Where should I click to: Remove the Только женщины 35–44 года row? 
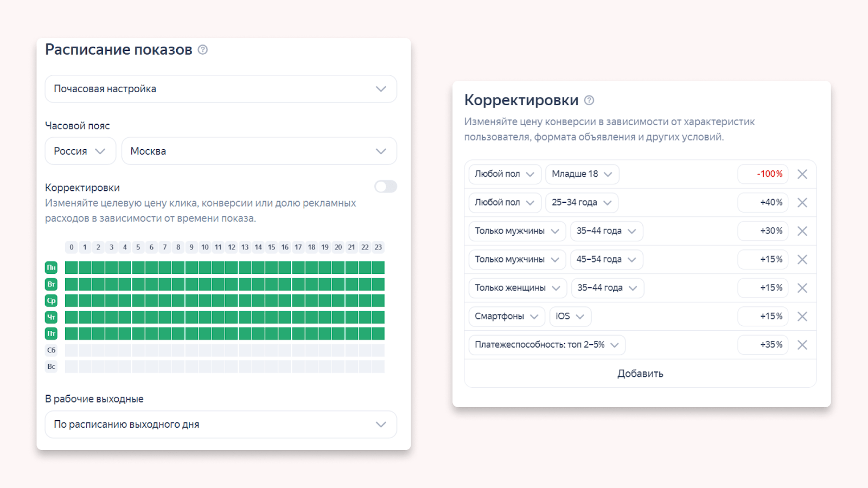[x=802, y=288]
